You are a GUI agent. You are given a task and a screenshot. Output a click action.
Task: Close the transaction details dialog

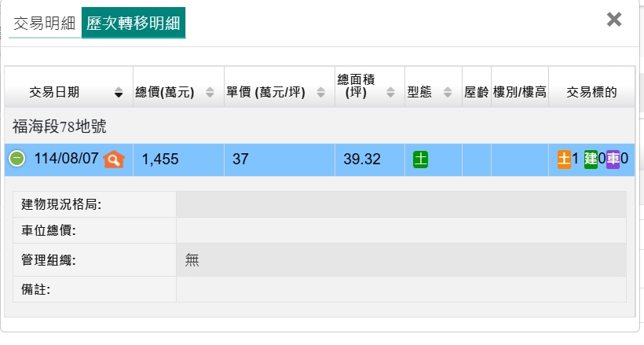[x=614, y=20]
